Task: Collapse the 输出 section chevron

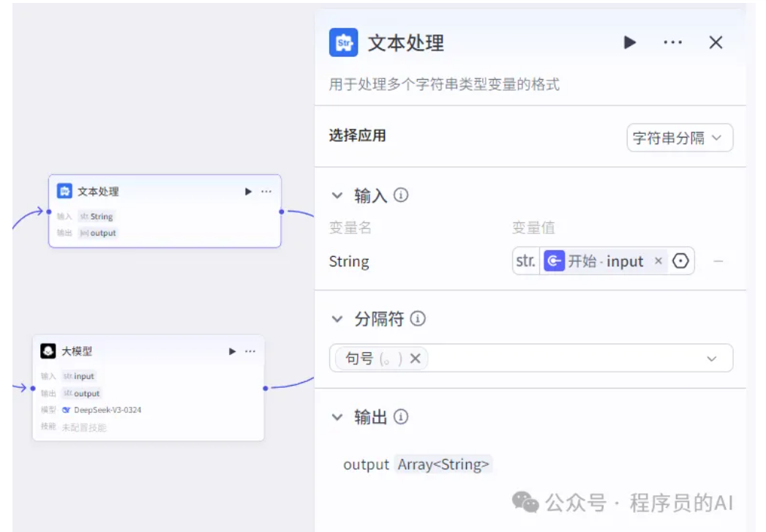Action: point(337,417)
